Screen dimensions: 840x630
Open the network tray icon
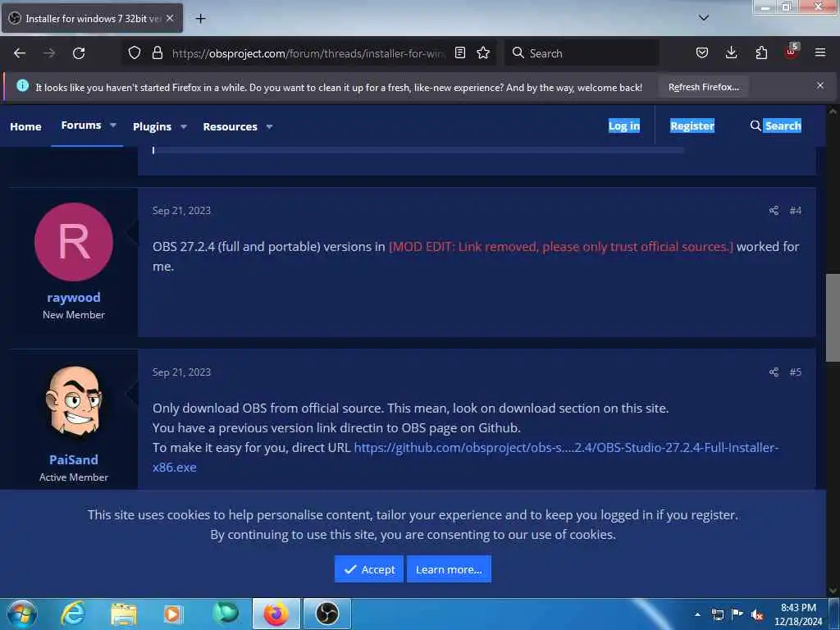pyautogui.click(x=717, y=614)
